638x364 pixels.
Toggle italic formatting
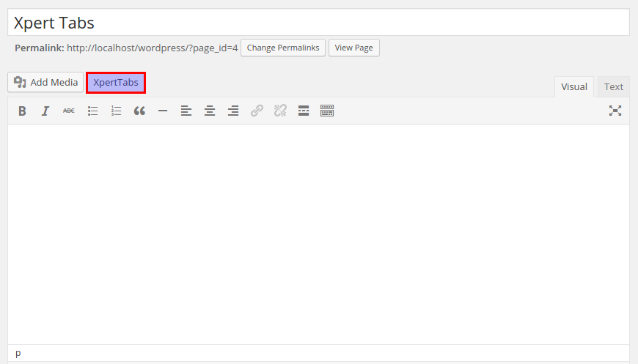coord(45,111)
